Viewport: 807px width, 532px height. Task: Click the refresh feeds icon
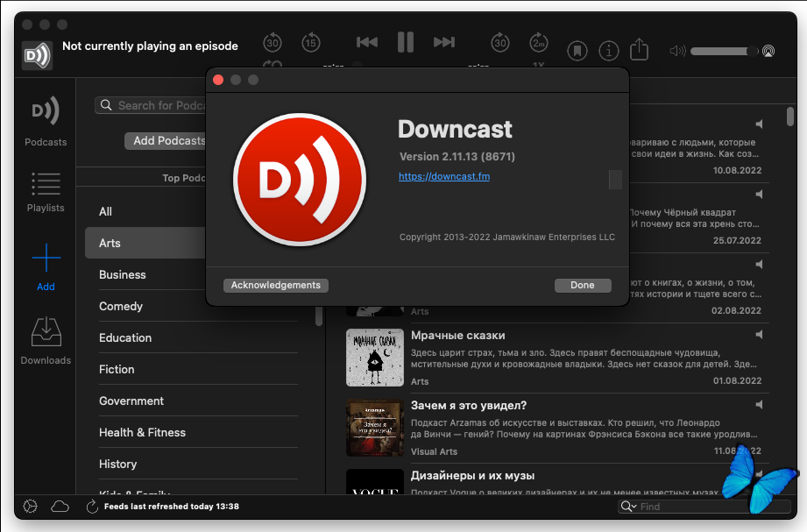point(92,507)
